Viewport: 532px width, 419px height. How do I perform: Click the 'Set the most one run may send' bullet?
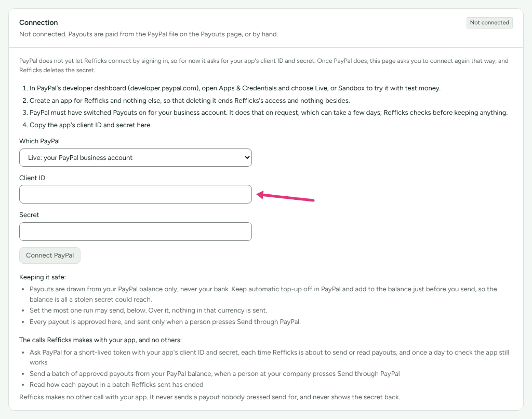[x=148, y=310]
